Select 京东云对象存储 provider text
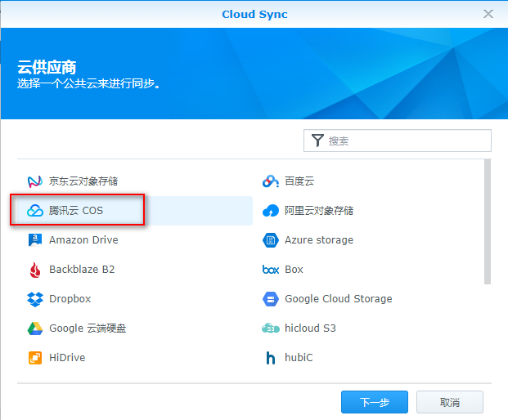 click(x=83, y=181)
